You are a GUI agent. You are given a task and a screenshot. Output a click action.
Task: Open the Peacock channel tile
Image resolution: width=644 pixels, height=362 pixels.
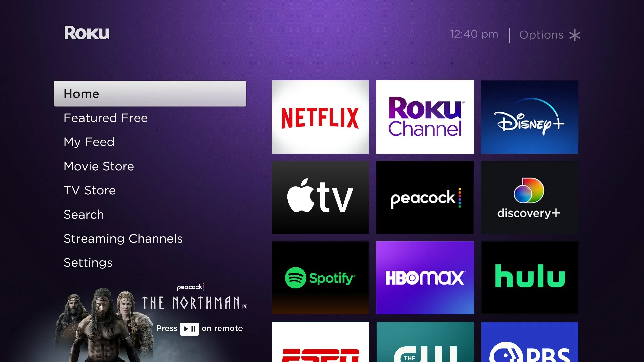[425, 197]
